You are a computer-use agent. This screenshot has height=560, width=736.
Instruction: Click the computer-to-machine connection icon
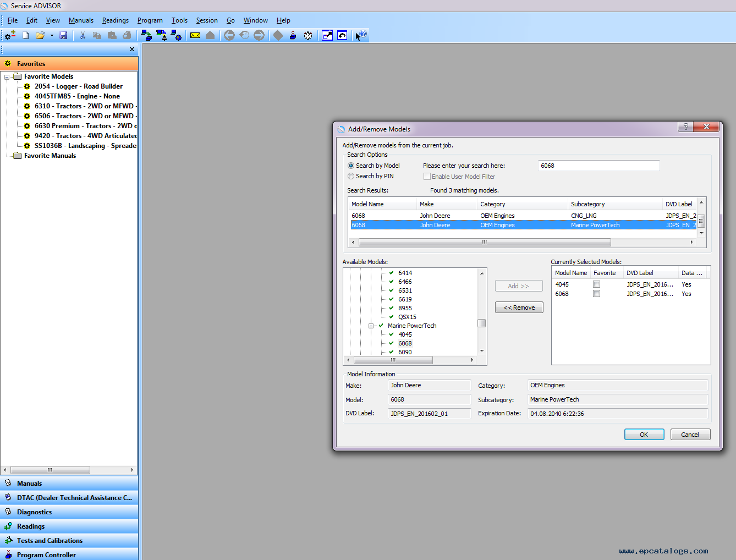coord(161,35)
